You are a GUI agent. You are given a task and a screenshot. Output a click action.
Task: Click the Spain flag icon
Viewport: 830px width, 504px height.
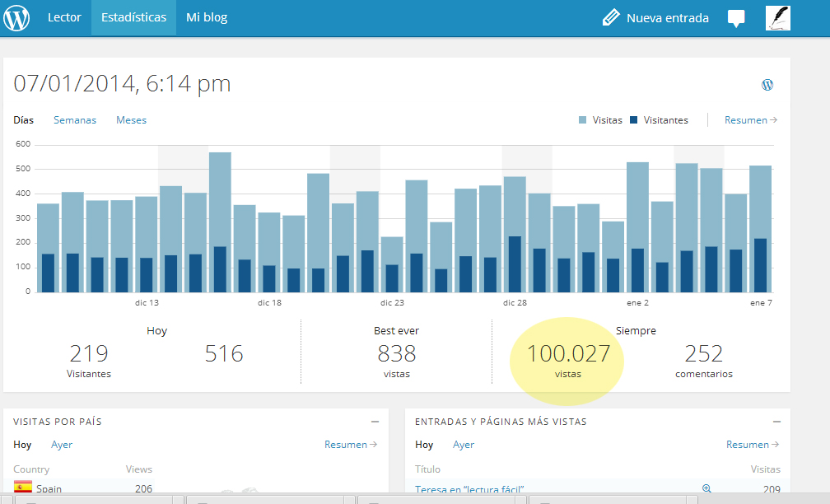(x=23, y=488)
